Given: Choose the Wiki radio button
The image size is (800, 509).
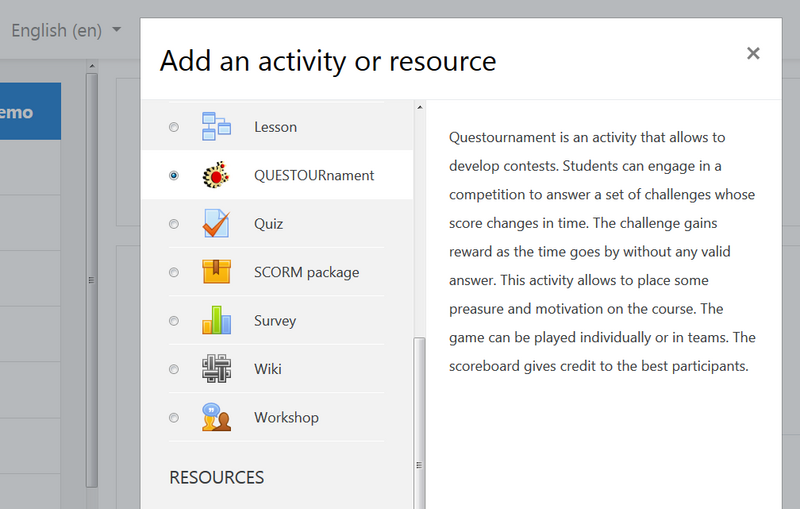Looking at the screenshot, I should [x=174, y=369].
